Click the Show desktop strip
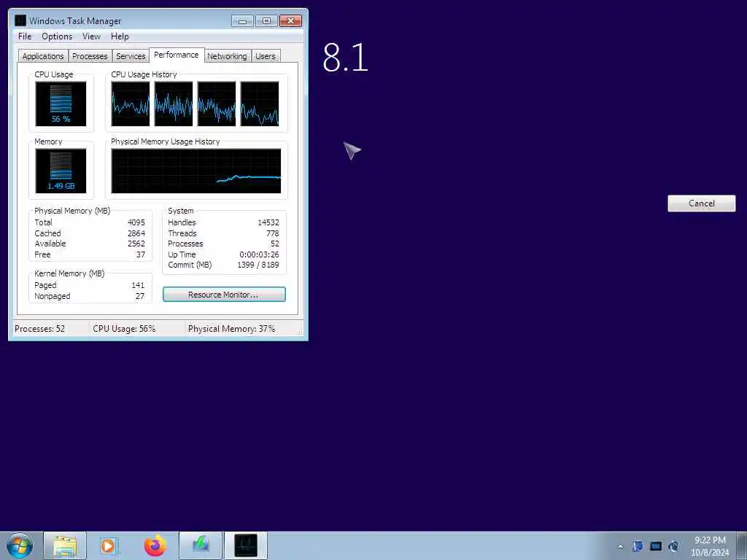Image resolution: width=747 pixels, height=560 pixels. (x=742, y=545)
